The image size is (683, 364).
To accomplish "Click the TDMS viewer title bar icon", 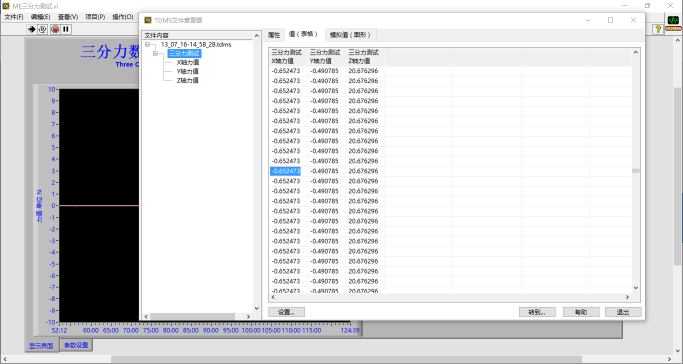I will (148, 20).
